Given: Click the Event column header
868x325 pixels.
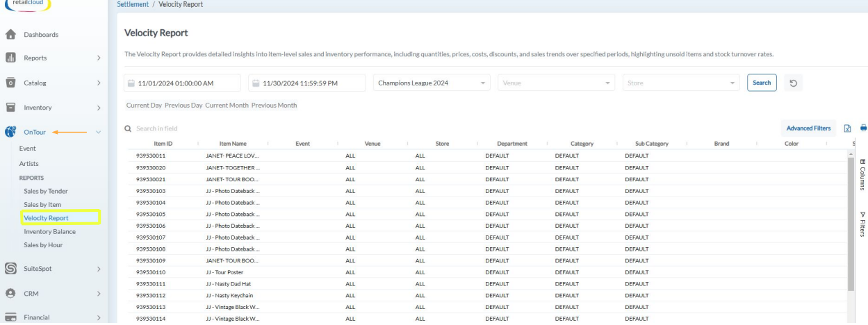Looking at the screenshot, I should [x=302, y=144].
